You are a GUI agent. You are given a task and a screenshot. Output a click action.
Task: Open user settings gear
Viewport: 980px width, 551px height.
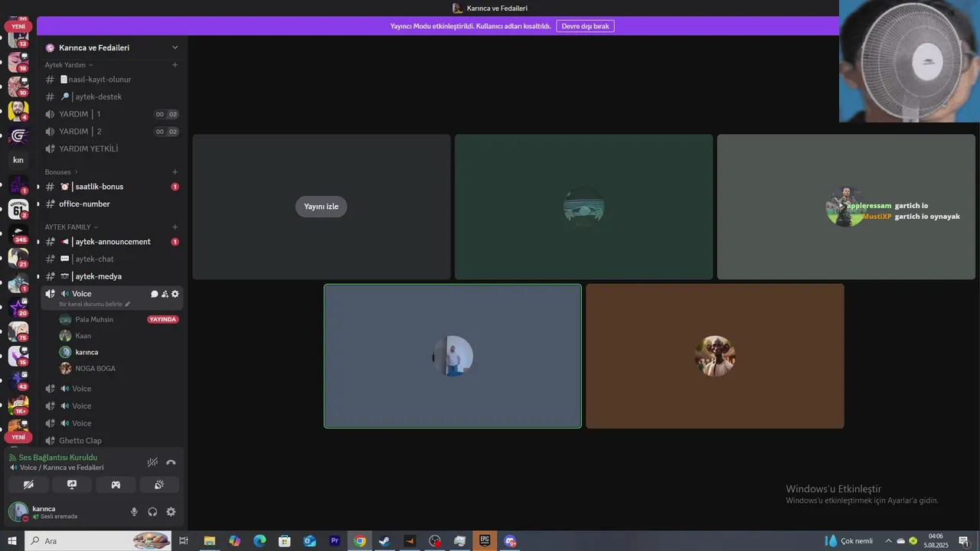pos(171,512)
